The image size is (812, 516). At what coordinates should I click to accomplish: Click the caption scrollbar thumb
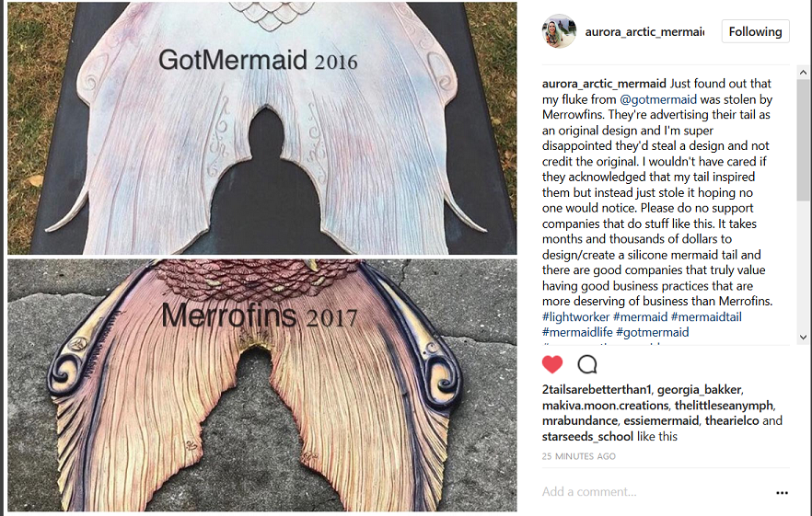tap(803, 140)
